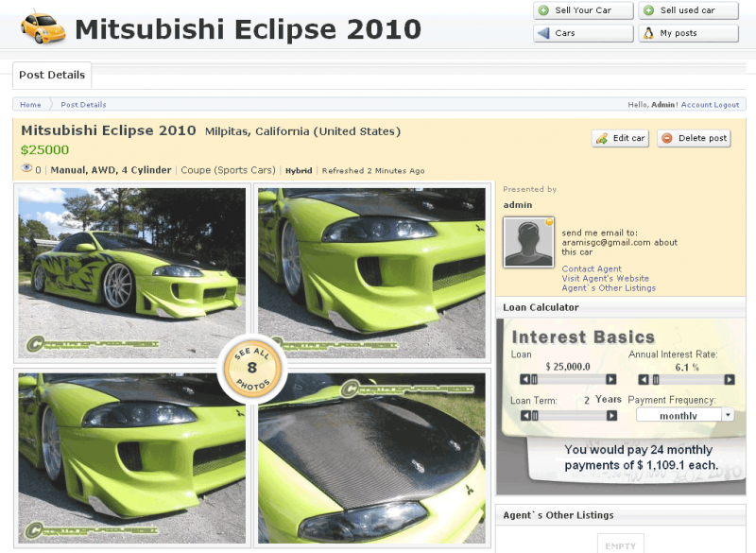
Task: Open the top-right front bumper photo
Action: click(x=371, y=272)
